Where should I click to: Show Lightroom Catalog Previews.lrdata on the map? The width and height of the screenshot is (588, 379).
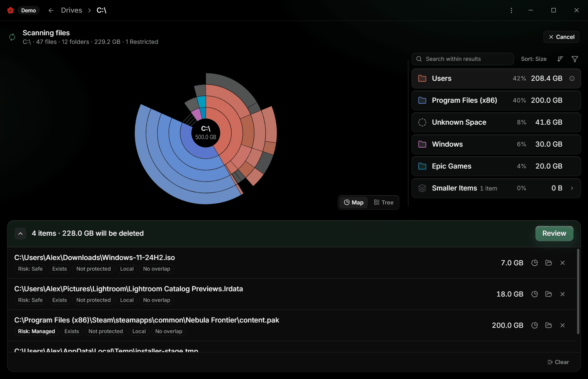tap(535, 294)
